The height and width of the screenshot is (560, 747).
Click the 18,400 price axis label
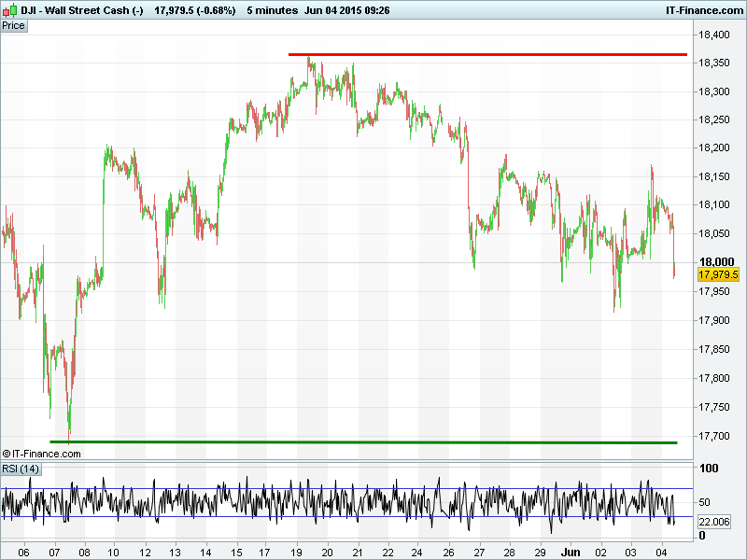click(714, 35)
